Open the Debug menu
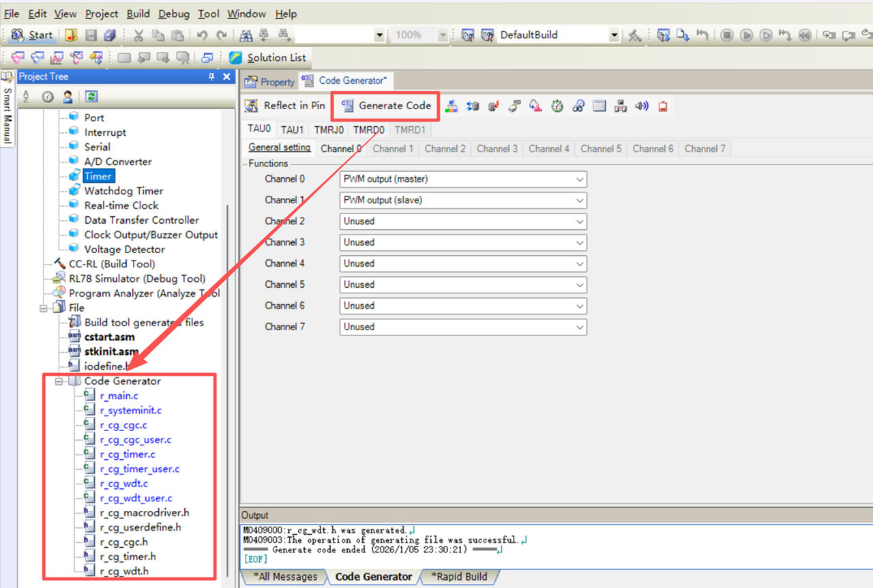Screen dimensions: 873x588 coord(174,14)
